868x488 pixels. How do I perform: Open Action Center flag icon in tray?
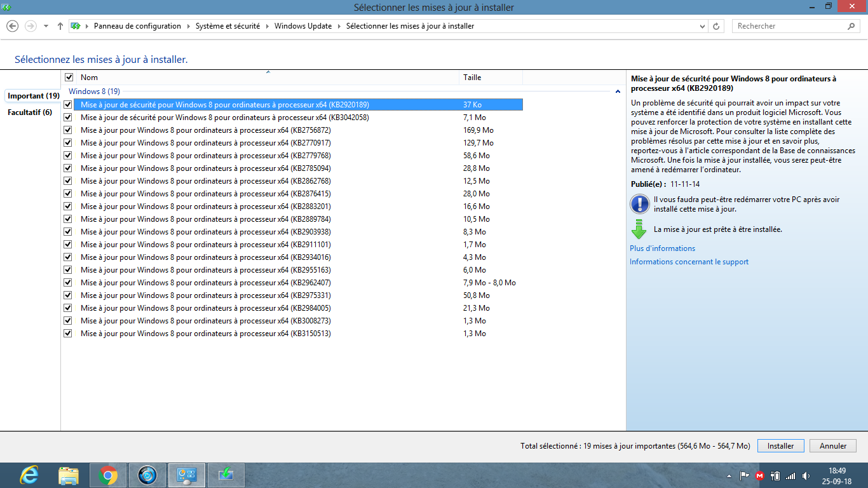pyautogui.click(x=744, y=475)
